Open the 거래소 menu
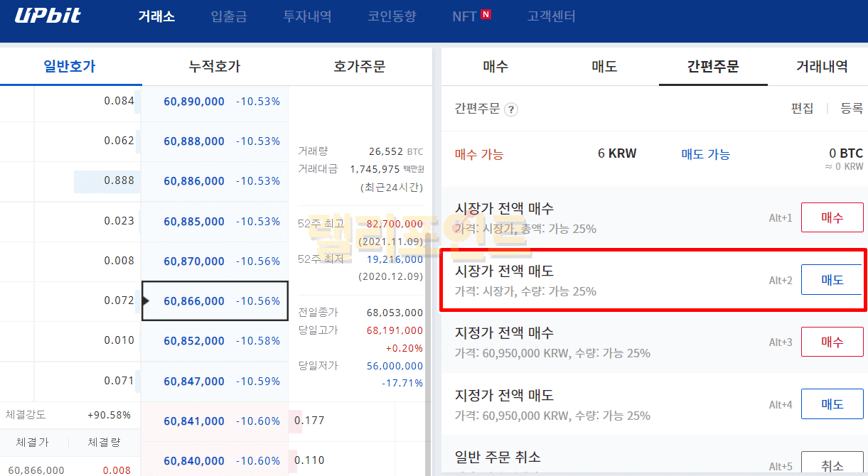 [156, 16]
